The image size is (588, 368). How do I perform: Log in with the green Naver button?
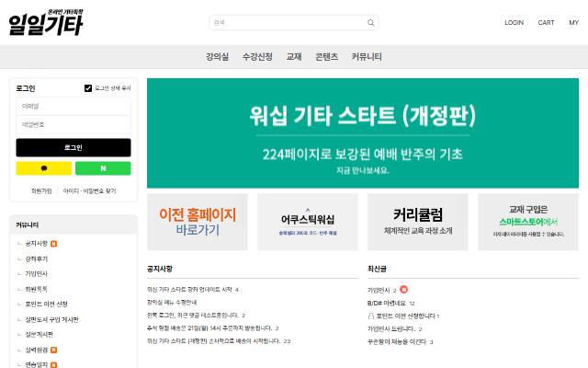(x=103, y=168)
